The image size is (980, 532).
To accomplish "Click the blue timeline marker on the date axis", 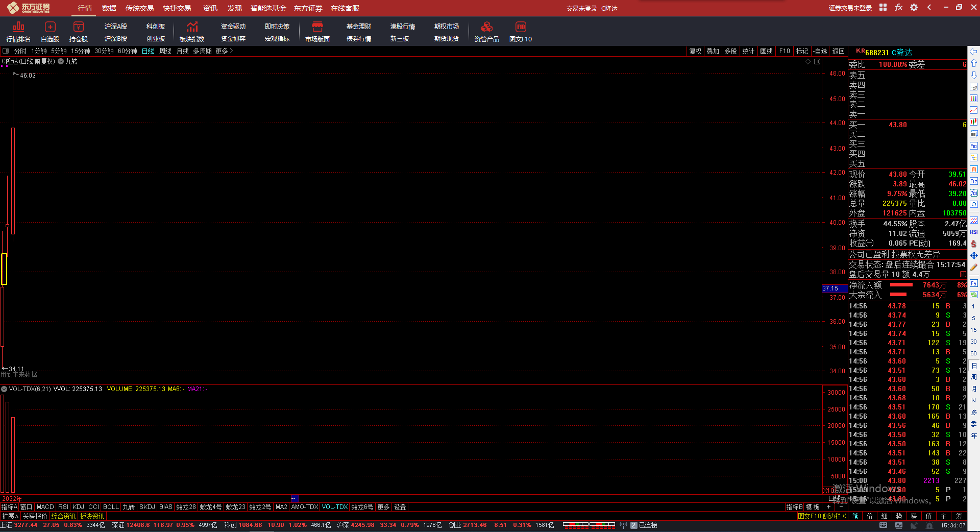I will click(295, 498).
